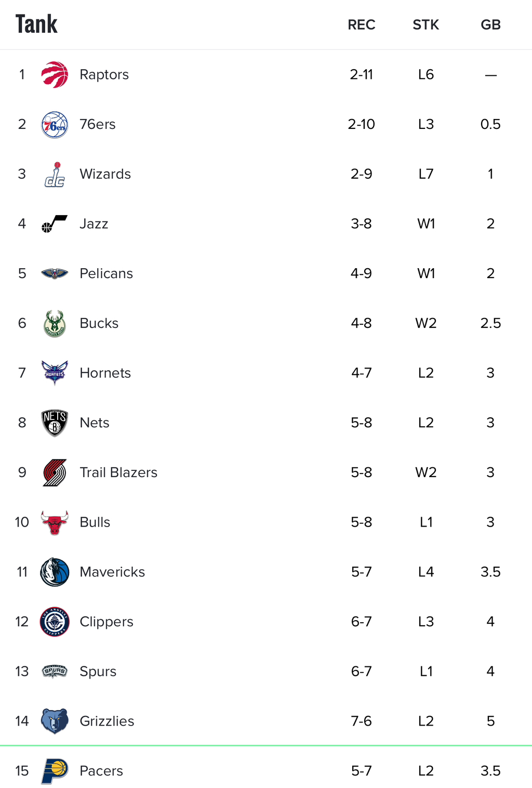Tap the Bucks deer logo

tap(55, 323)
